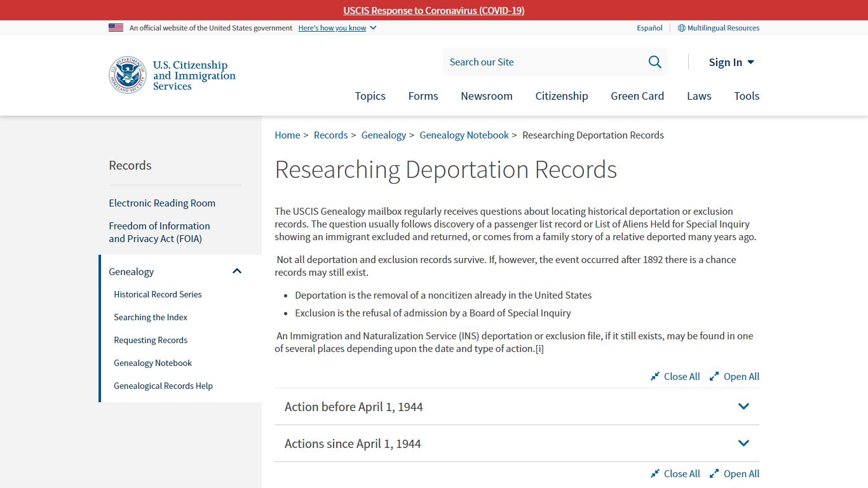Screen dimensions: 868x488
Task: Open Freedom of Information and Privacy Act link
Action: [159, 233]
